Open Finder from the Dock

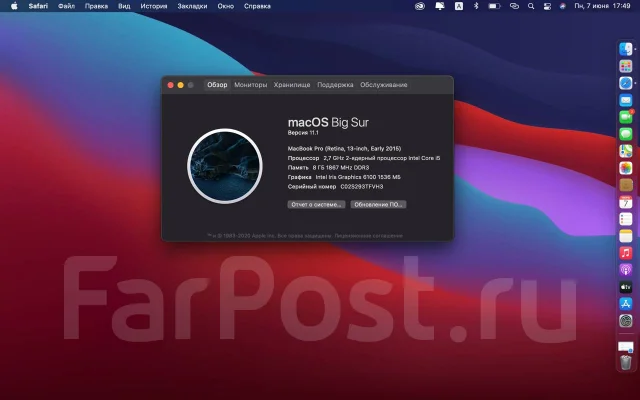[x=626, y=49]
